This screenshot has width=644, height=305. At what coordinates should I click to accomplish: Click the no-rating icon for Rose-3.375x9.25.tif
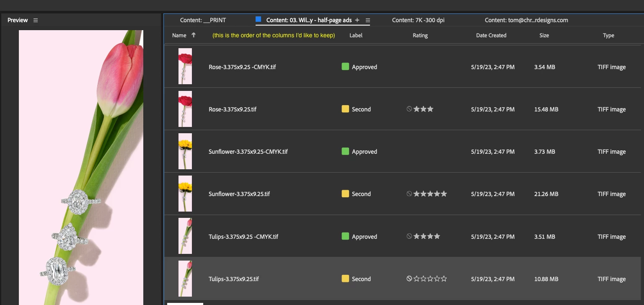pyautogui.click(x=409, y=109)
